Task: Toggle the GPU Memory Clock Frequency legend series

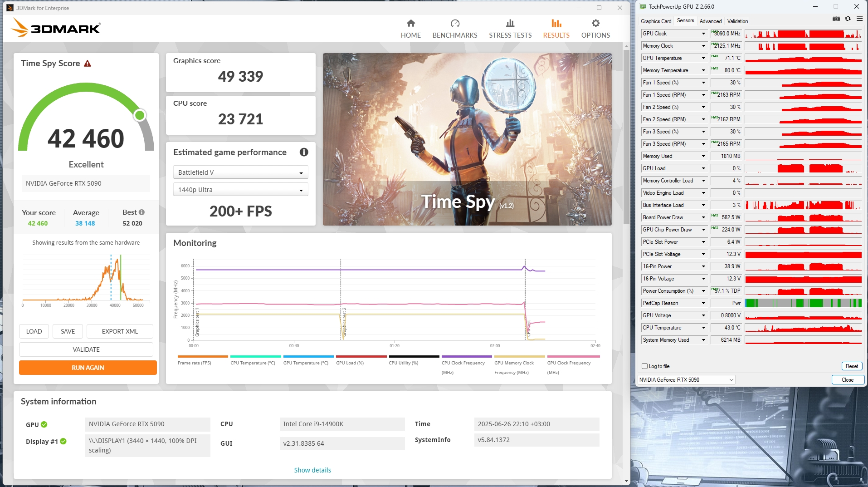Action: click(x=519, y=365)
